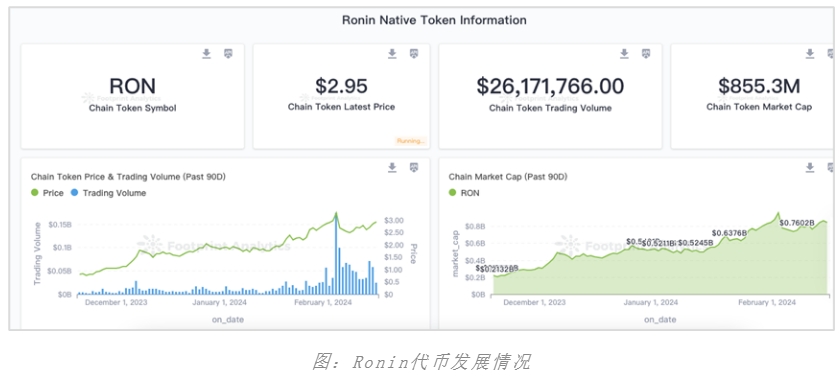Click the Chain Token Symbol label
The height and width of the screenshot is (382, 839).
point(132,108)
